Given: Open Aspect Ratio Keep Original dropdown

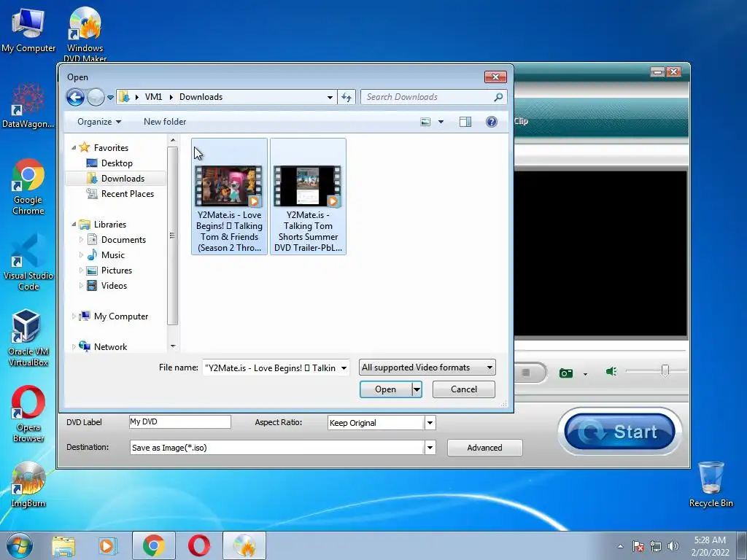Looking at the screenshot, I should (x=430, y=423).
